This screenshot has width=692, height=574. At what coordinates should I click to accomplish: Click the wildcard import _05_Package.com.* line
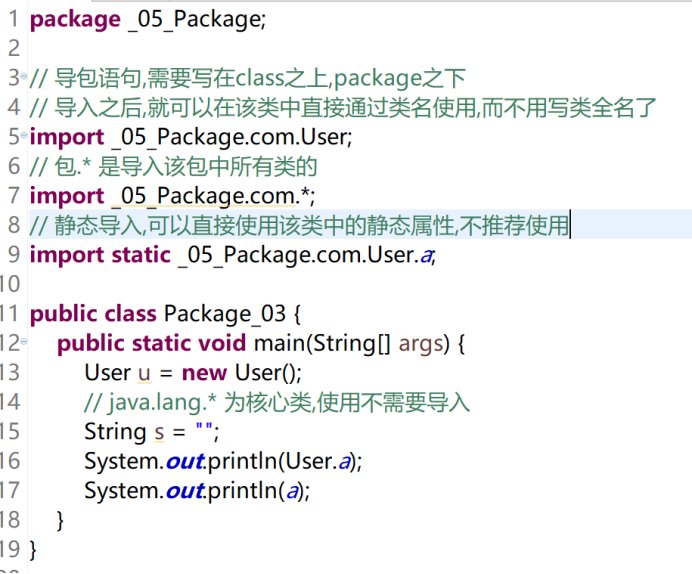pyautogui.click(x=172, y=196)
